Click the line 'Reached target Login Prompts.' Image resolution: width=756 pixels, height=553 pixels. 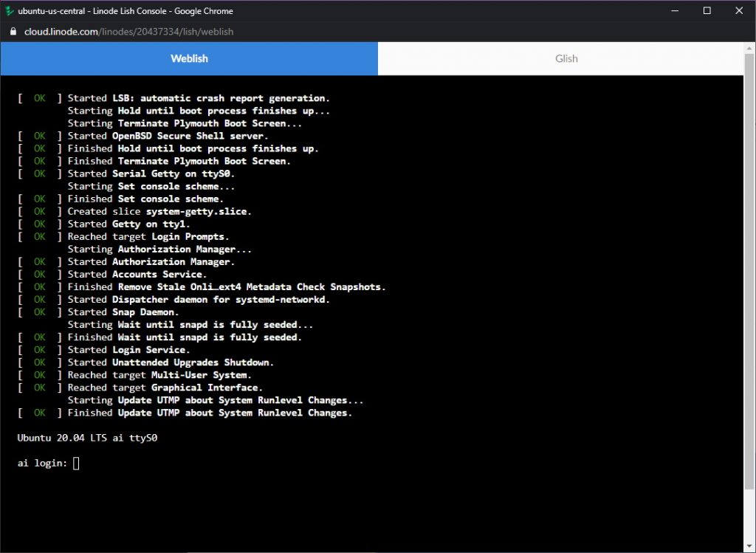click(148, 237)
